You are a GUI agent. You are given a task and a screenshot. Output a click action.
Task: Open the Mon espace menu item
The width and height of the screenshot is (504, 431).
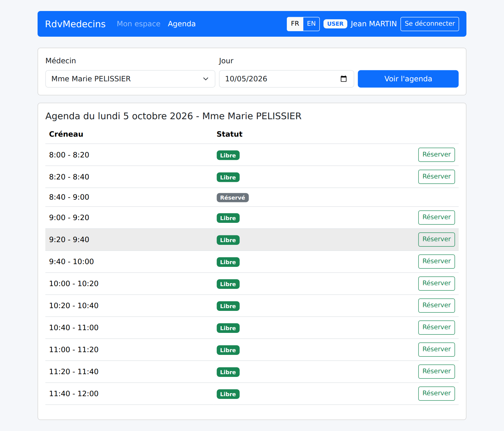click(x=139, y=24)
